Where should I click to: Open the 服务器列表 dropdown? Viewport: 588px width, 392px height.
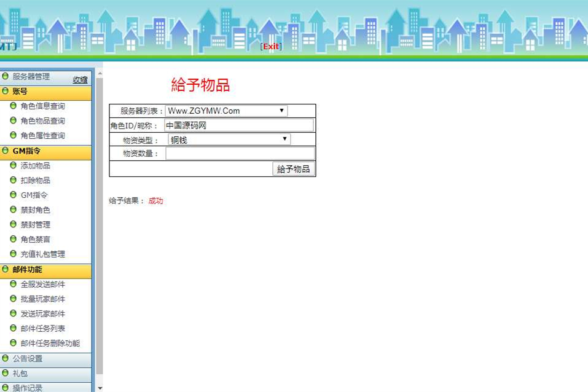pyautogui.click(x=226, y=111)
